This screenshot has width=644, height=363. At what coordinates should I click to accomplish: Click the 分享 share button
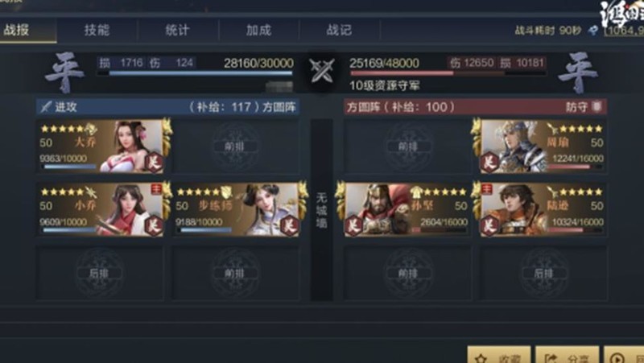[x=568, y=356]
